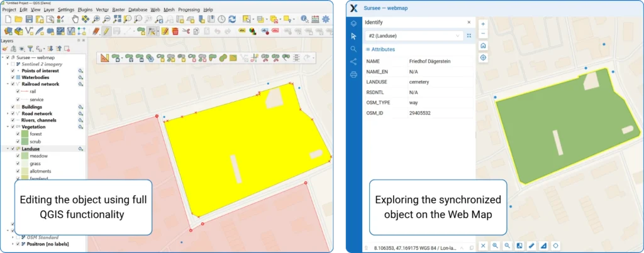Toggle the Buildings layer checkbox
644x253 pixels.
pyautogui.click(x=13, y=107)
